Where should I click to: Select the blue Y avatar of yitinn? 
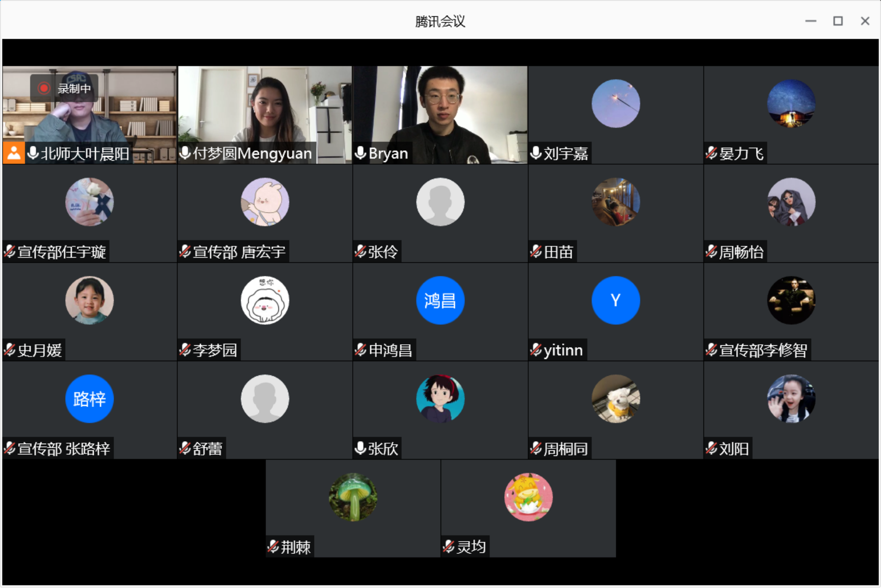click(616, 300)
